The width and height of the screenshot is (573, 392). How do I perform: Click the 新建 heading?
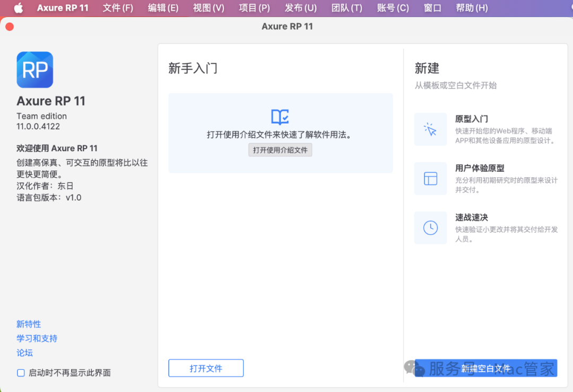(427, 68)
